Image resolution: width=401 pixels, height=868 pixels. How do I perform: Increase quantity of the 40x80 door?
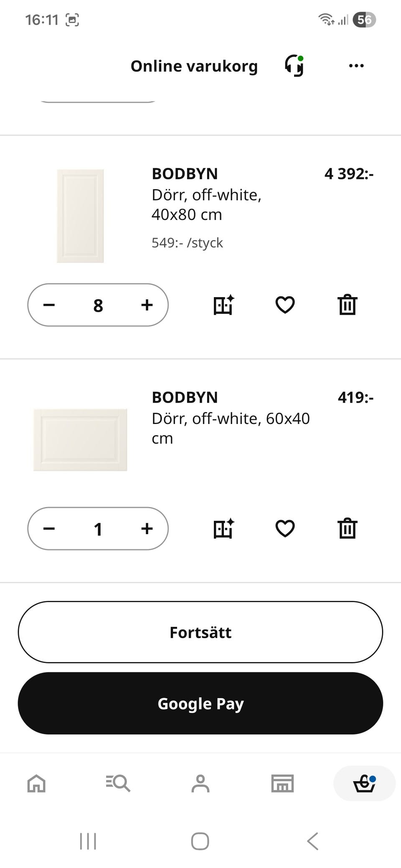147,305
